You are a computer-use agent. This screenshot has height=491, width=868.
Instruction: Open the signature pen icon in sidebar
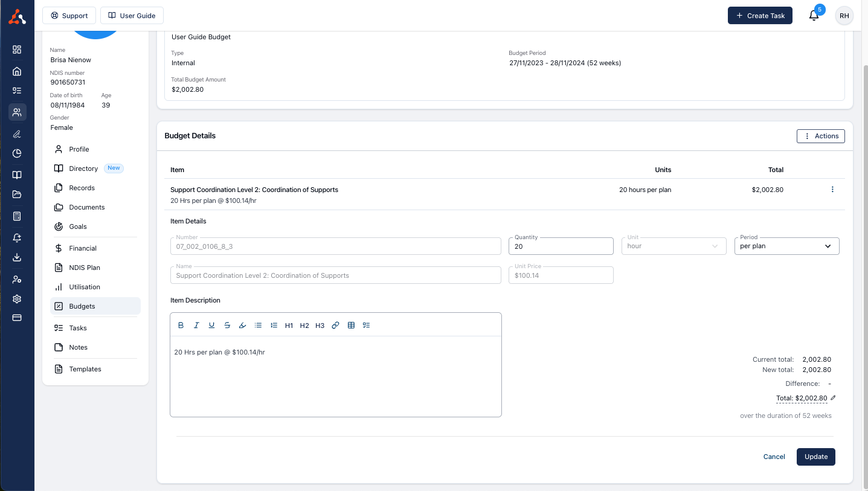pos(17,134)
